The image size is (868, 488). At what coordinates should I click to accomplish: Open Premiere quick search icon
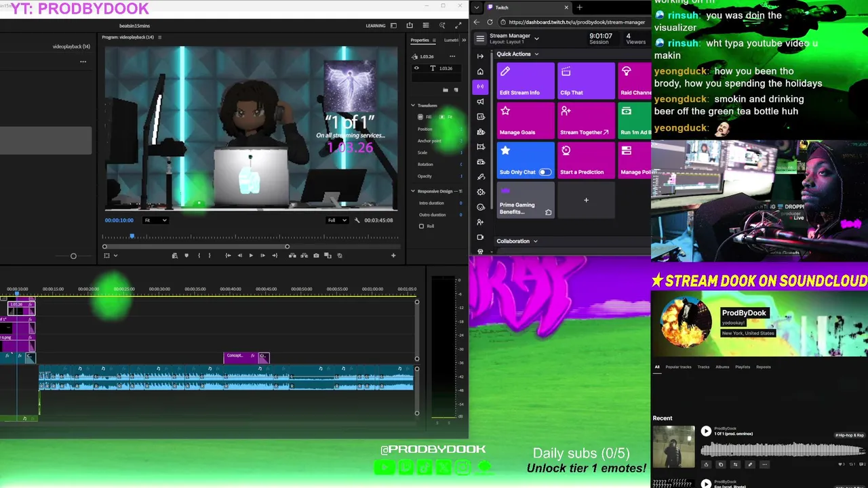[x=442, y=26]
